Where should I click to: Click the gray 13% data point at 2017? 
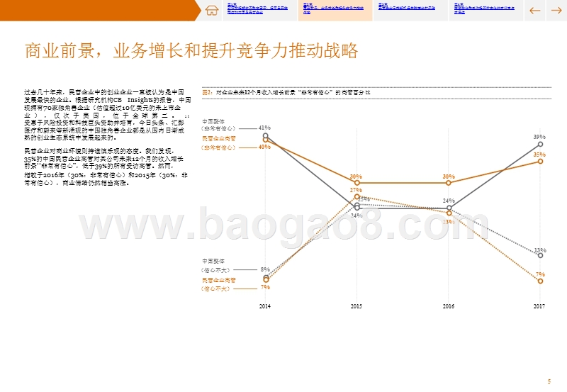coord(540,255)
